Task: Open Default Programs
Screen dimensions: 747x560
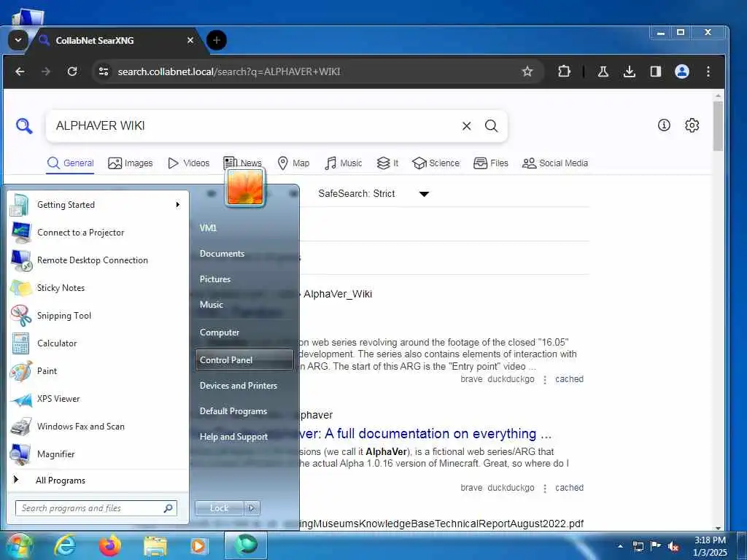Action: coord(244,411)
